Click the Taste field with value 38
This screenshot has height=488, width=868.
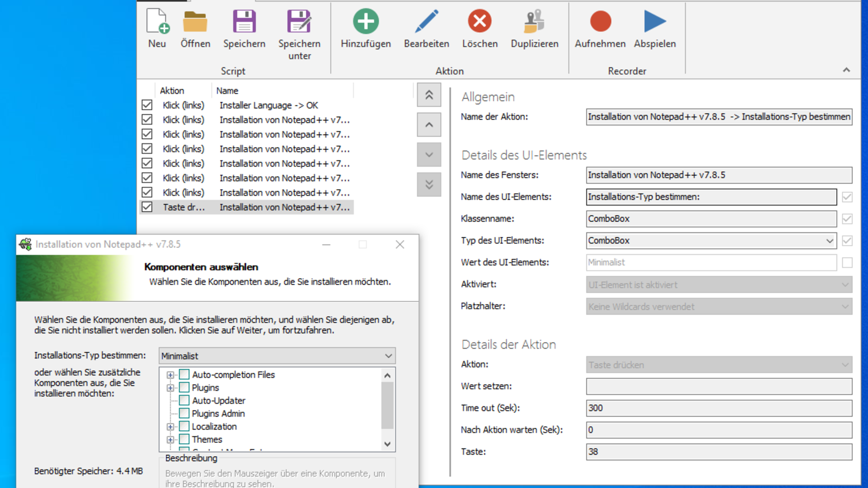point(719,452)
